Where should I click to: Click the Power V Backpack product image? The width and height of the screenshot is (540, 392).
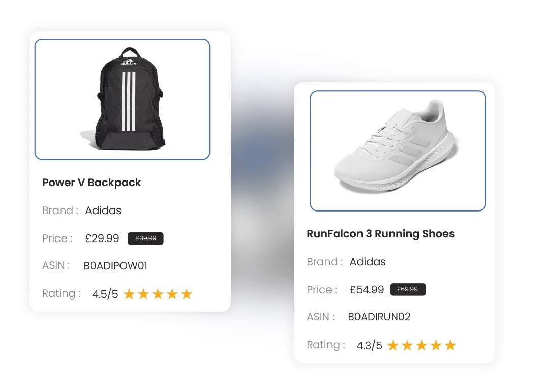click(122, 99)
